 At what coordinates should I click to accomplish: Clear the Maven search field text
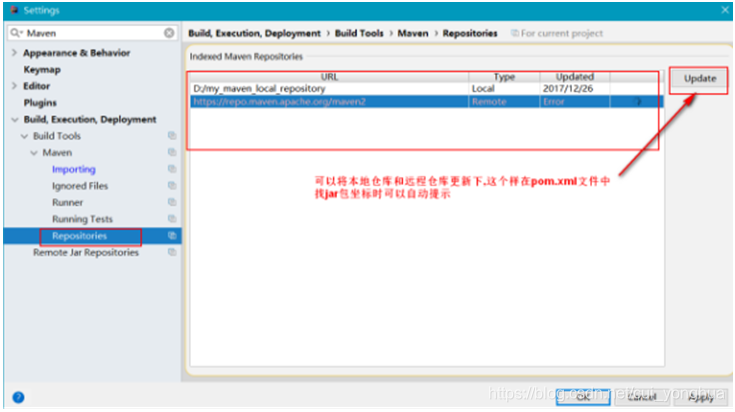click(169, 33)
